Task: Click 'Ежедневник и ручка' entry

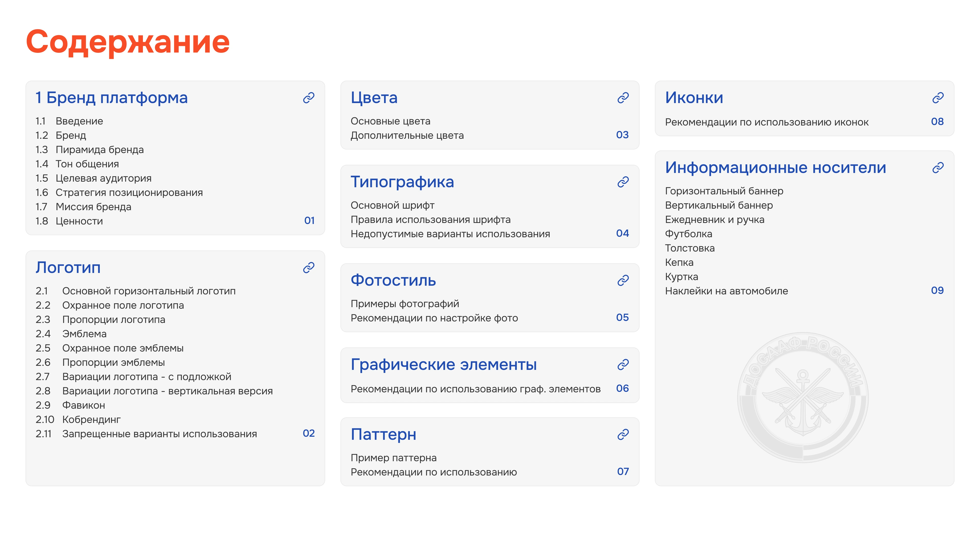Action: pyautogui.click(x=715, y=220)
